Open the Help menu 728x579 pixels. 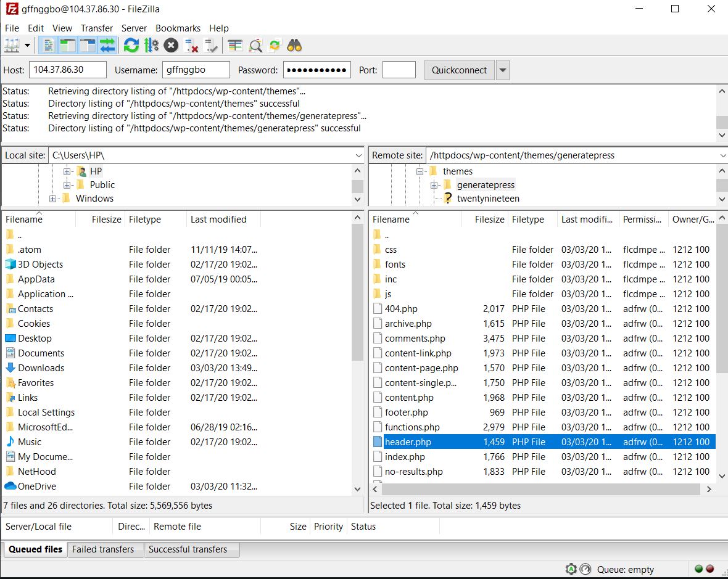[218, 28]
